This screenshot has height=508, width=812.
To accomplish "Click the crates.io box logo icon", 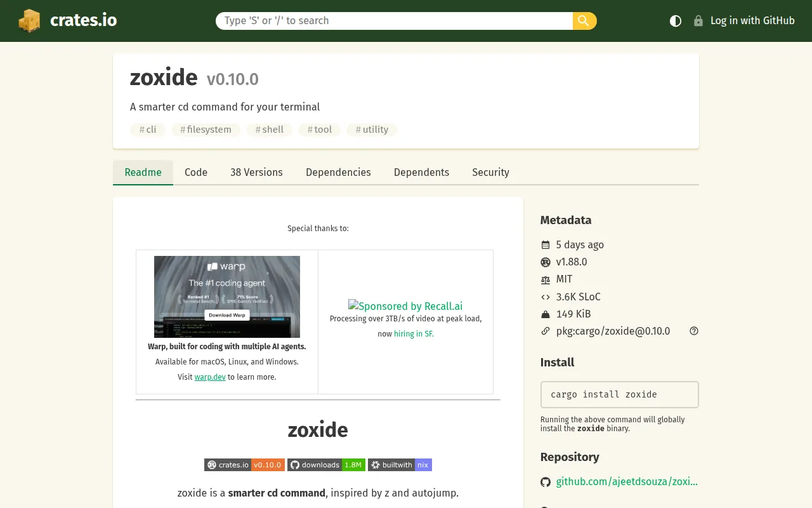I will coord(29,21).
